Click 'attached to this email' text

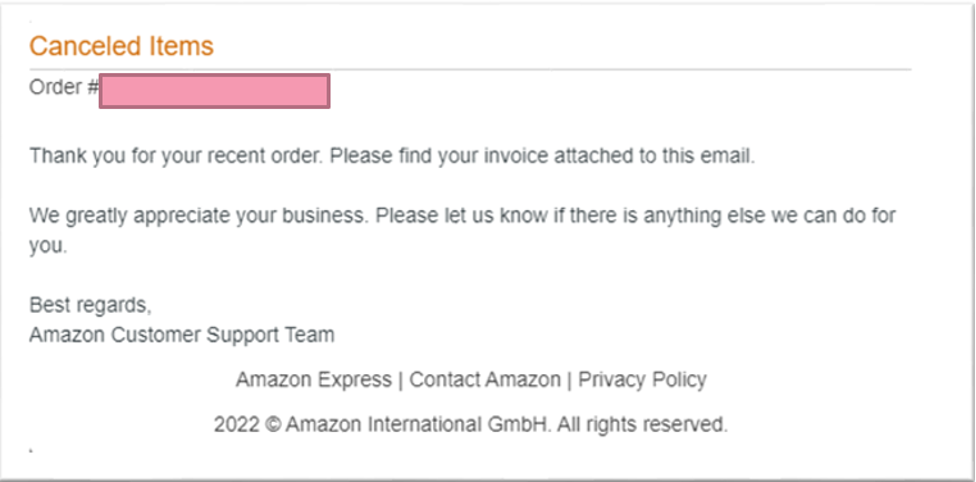(654, 157)
